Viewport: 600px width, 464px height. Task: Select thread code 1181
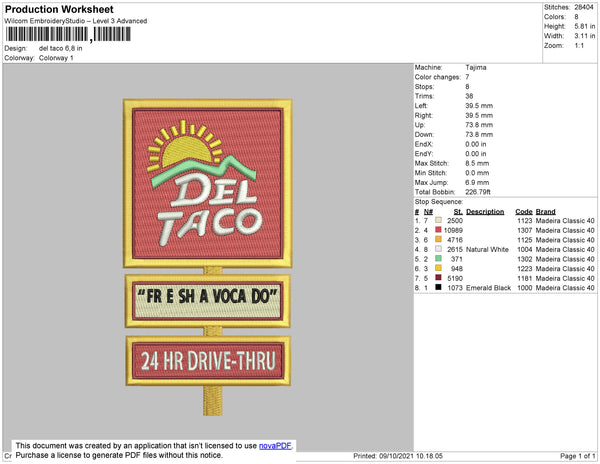tap(525, 278)
